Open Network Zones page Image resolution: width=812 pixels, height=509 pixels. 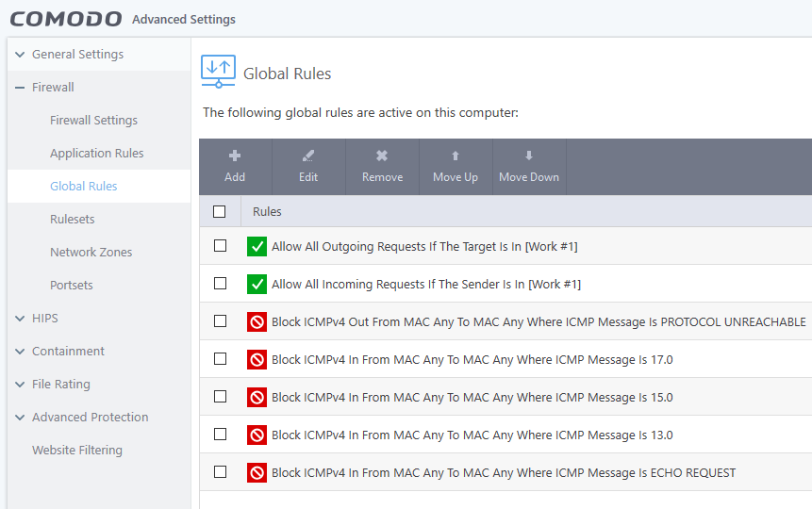pyautogui.click(x=91, y=253)
